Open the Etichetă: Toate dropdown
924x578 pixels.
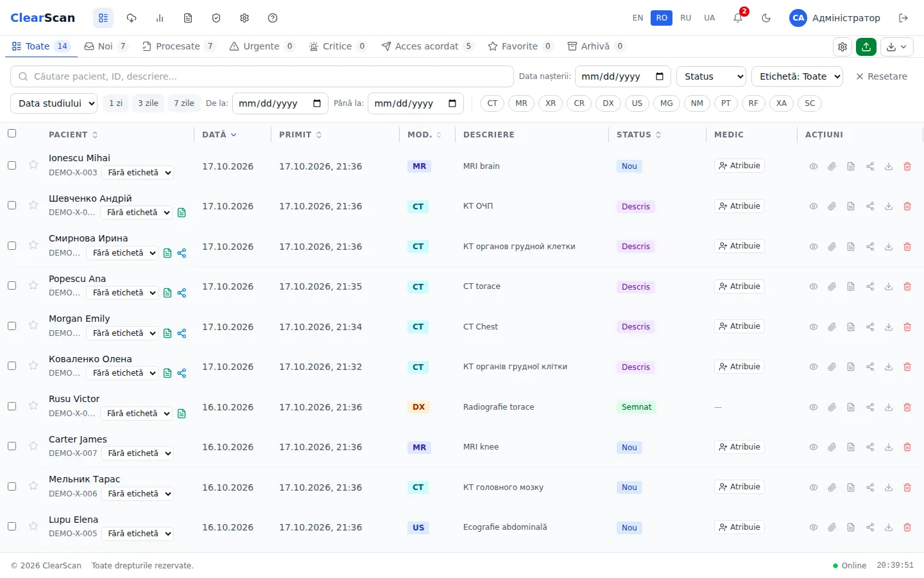tap(797, 76)
